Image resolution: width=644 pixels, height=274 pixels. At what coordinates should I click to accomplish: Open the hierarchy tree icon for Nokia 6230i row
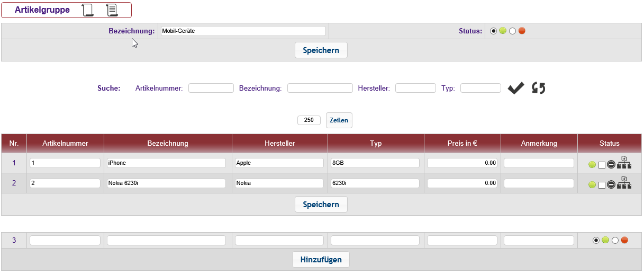[x=624, y=183]
